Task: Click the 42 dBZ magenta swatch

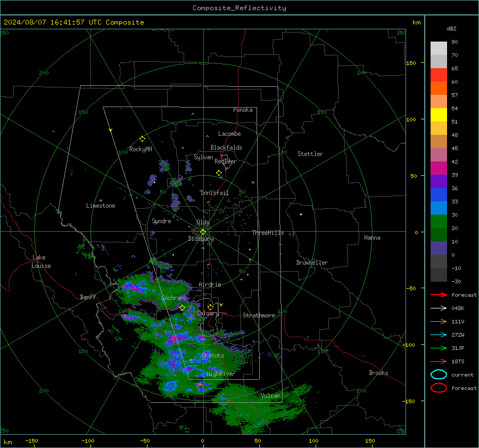Action: (x=439, y=168)
